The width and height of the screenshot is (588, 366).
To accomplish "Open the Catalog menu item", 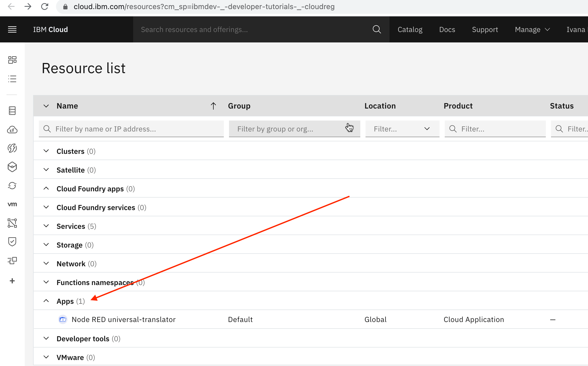I will 410,29.
